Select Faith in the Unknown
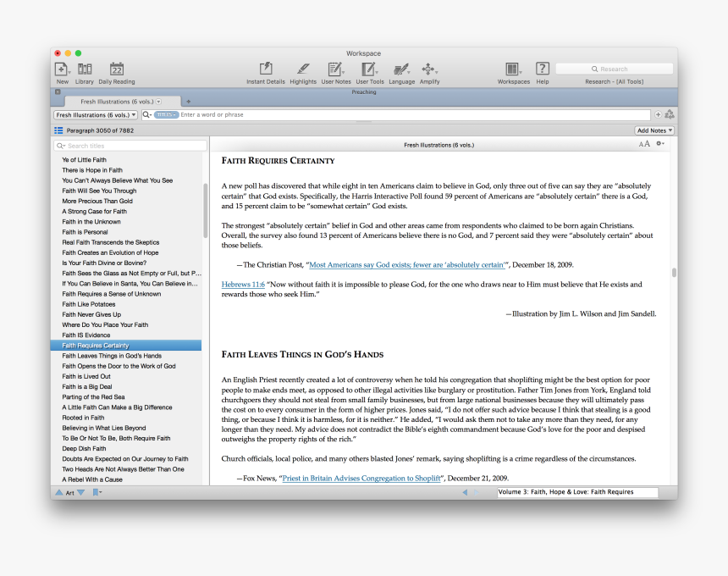 point(91,222)
